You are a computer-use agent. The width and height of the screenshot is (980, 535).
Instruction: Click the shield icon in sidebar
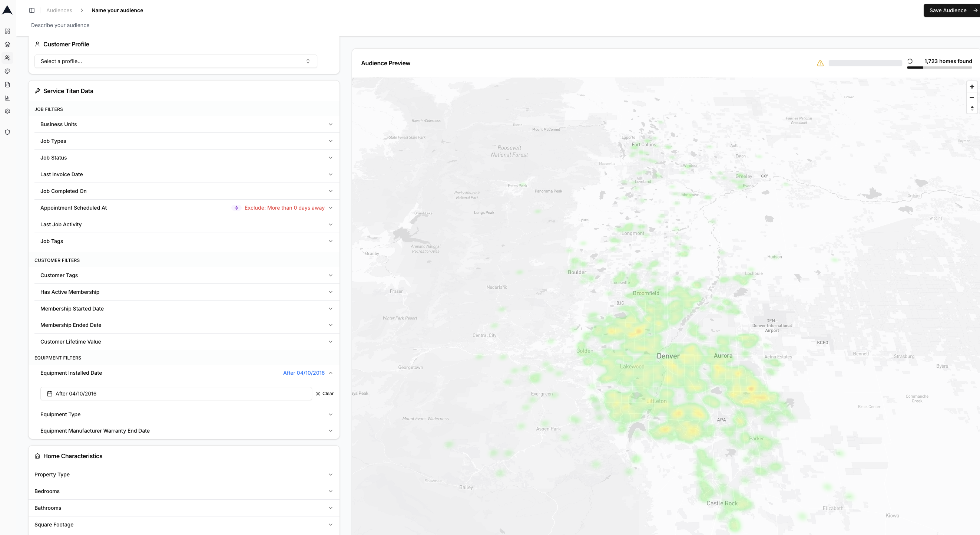click(7, 132)
